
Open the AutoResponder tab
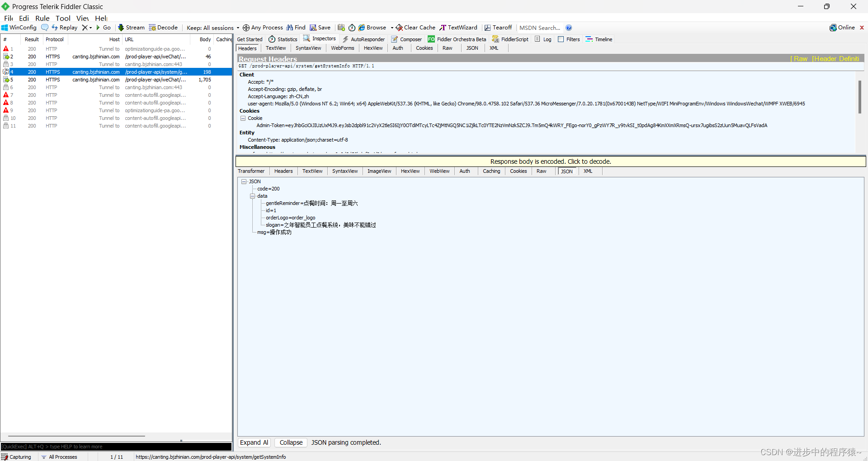tap(363, 39)
